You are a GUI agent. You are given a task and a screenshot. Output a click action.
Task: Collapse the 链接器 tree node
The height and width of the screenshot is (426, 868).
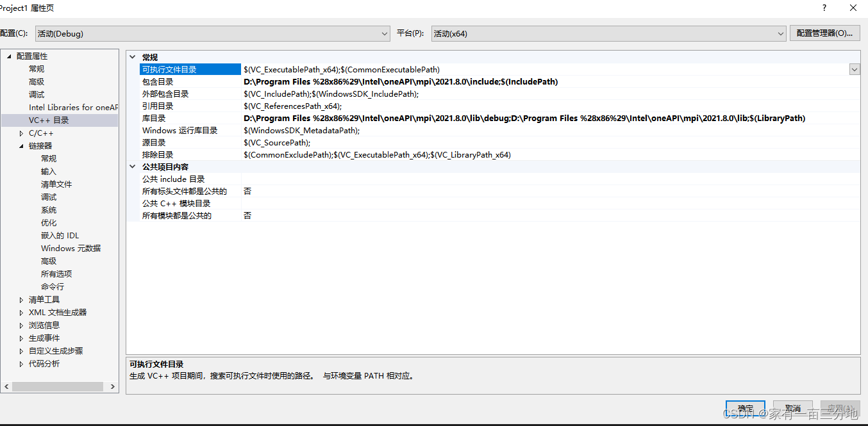point(21,145)
